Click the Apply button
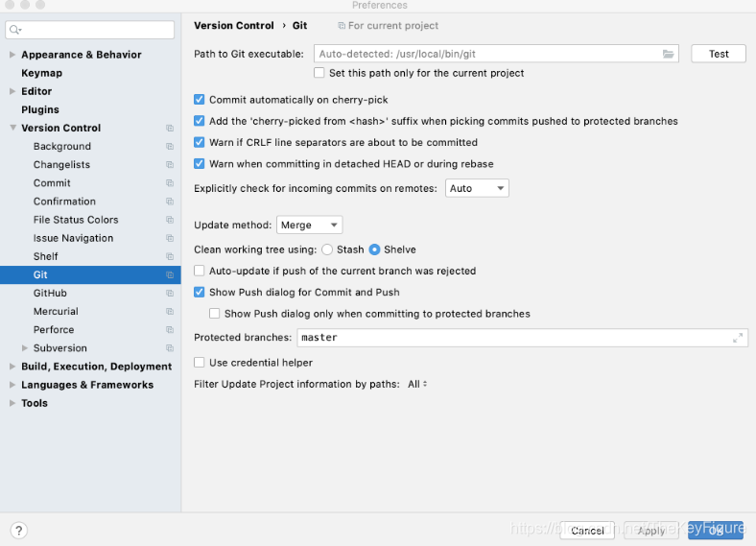Image resolution: width=756 pixels, height=546 pixels. point(651,531)
